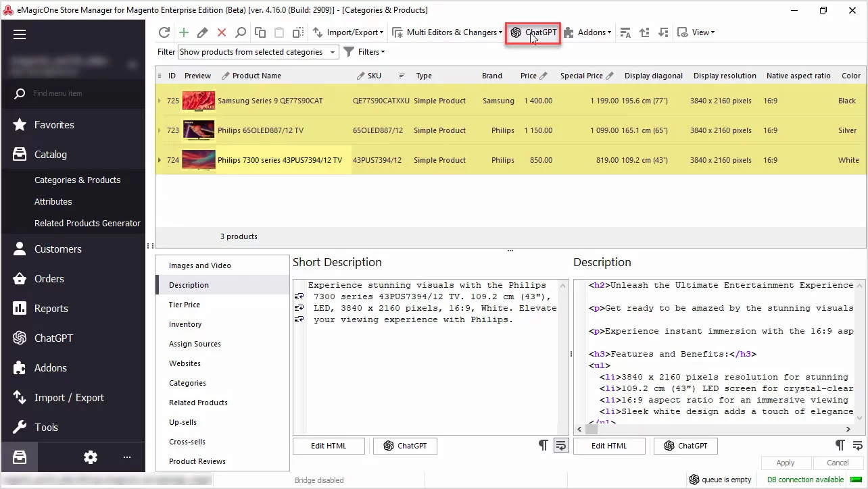Screen dimensions: 868x489
Task: Open Customers in sidebar
Action: pos(73,249)
